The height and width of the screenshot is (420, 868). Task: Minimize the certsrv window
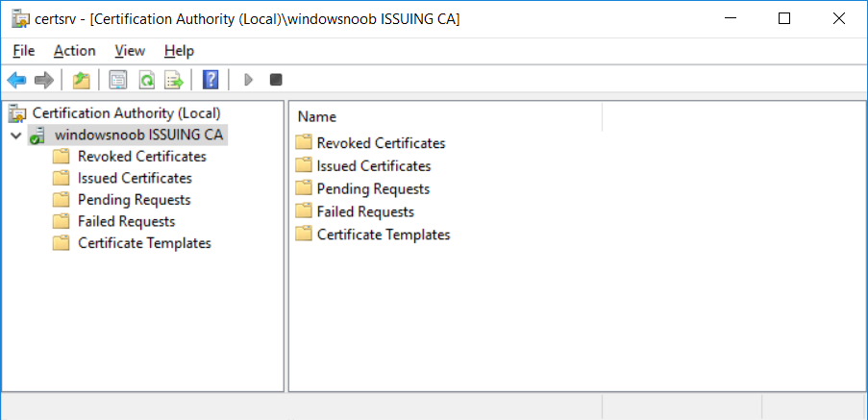(x=731, y=19)
